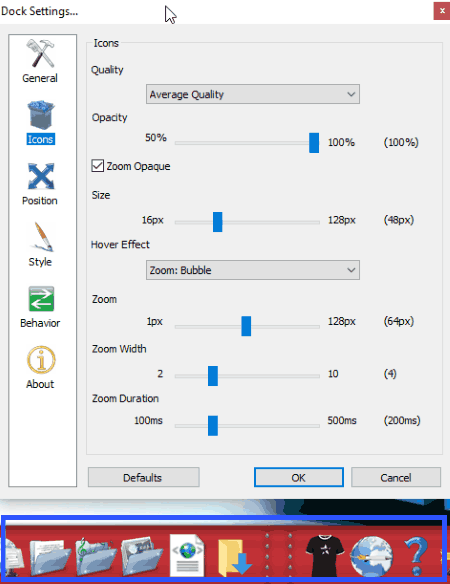This screenshot has width=450, height=584.
Task: Click the Zoom Duration slider handle
Action: click(x=213, y=426)
